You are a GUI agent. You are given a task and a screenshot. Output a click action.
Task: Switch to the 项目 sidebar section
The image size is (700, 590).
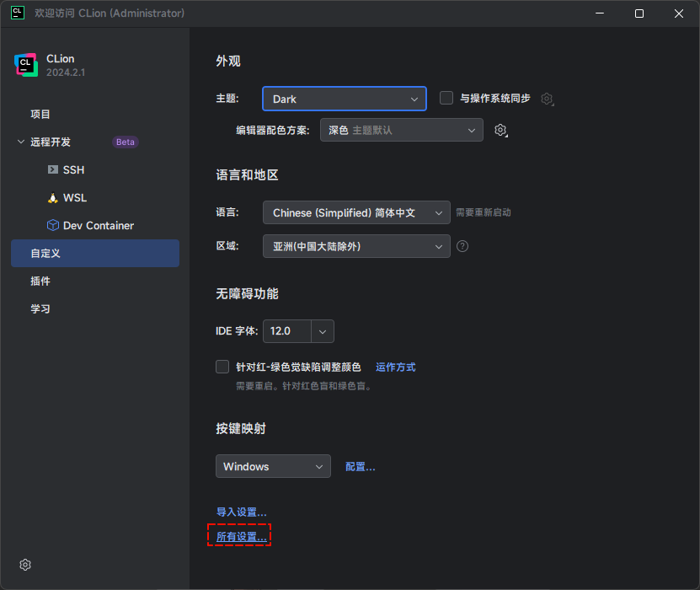click(40, 114)
